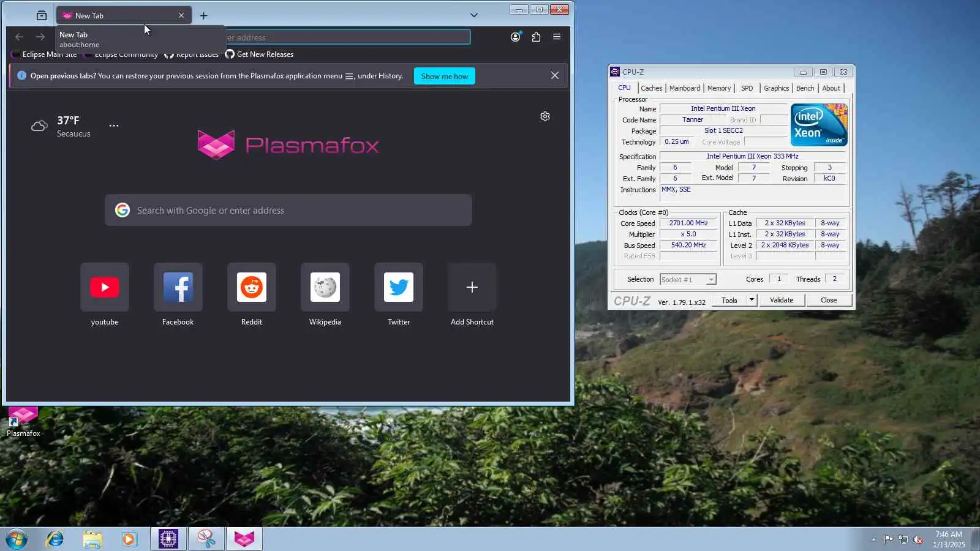The width and height of the screenshot is (980, 551).
Task: Open the Facebook shortcut tile
Action: coord(178,287)
